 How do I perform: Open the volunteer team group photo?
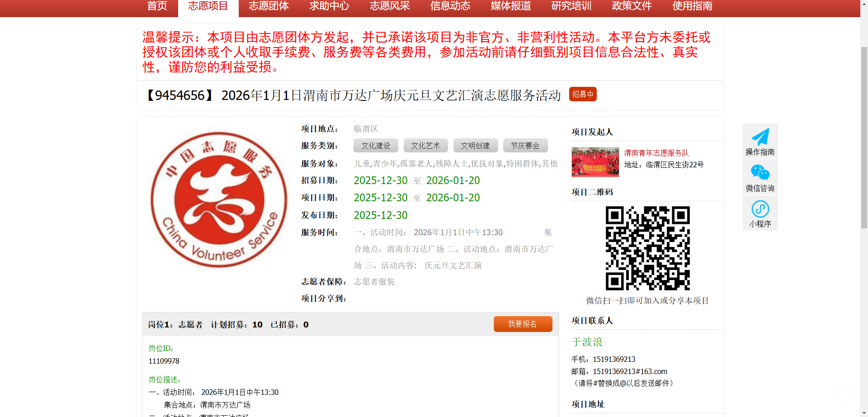coord(595,161)
